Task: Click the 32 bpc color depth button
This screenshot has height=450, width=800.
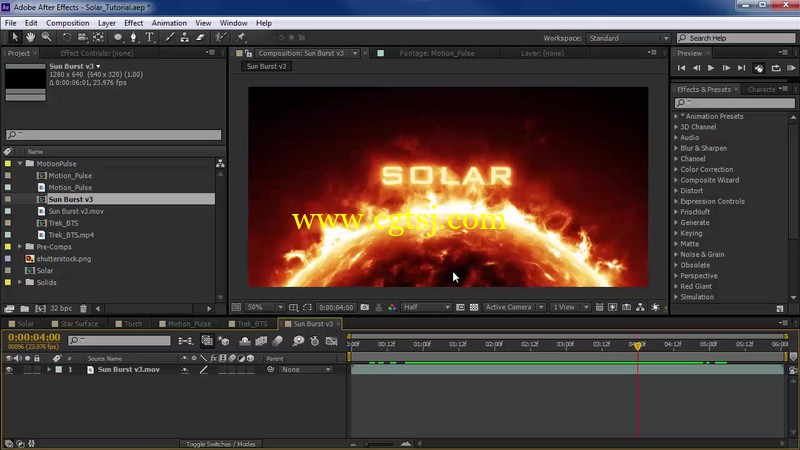Action: pos(61,308)
